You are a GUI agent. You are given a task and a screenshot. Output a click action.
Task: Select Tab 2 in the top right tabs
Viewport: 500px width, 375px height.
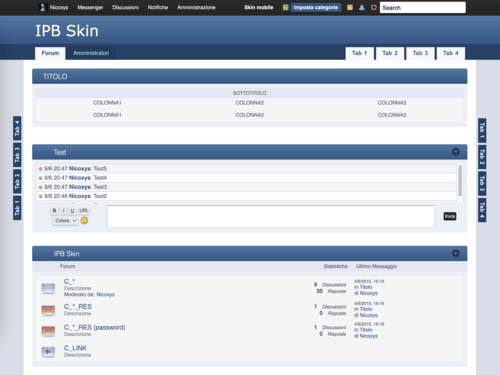click(x=390, y=53)
